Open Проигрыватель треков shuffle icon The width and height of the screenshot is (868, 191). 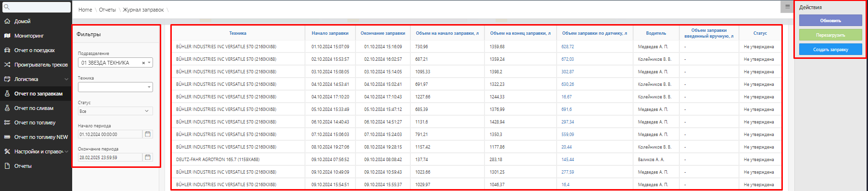point(7,65)
